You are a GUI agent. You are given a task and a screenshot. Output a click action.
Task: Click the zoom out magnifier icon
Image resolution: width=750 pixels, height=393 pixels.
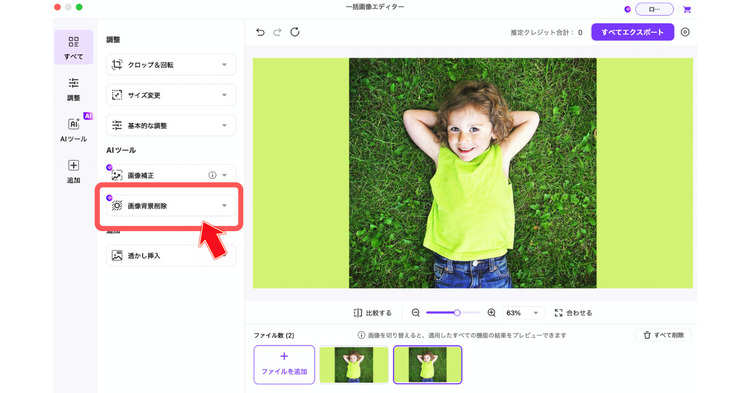416,313
